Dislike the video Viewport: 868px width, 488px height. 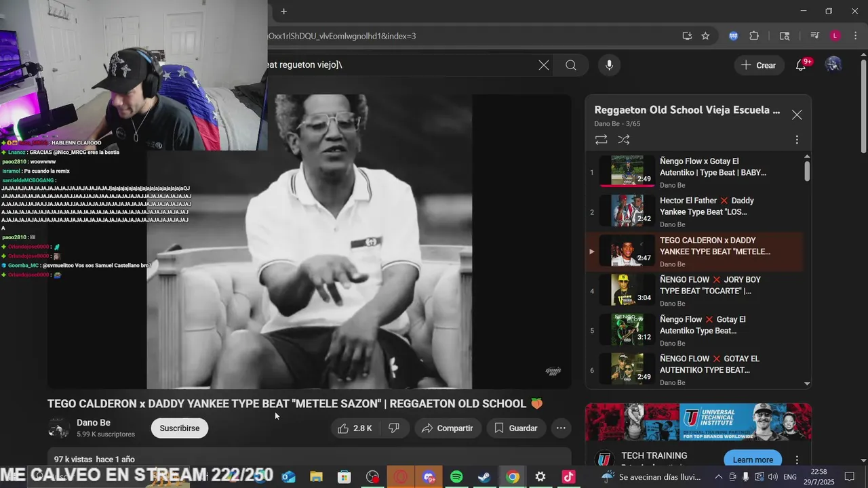(394, 428)
